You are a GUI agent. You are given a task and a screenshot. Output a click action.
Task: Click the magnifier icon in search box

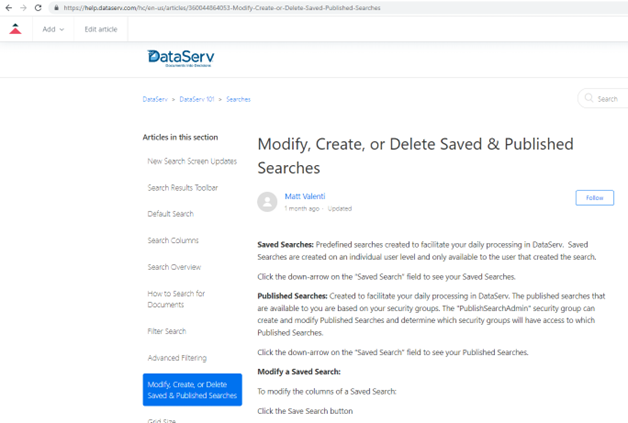[589, 98]
